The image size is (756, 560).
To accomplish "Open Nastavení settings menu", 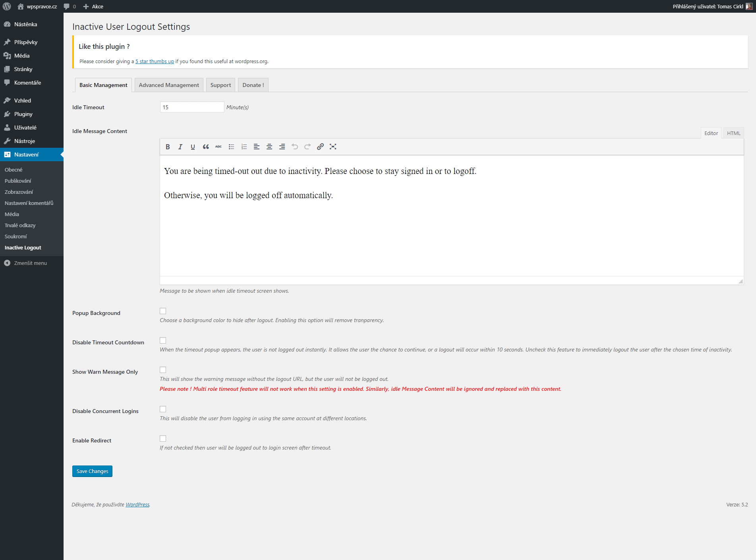I will coord(32,154).
